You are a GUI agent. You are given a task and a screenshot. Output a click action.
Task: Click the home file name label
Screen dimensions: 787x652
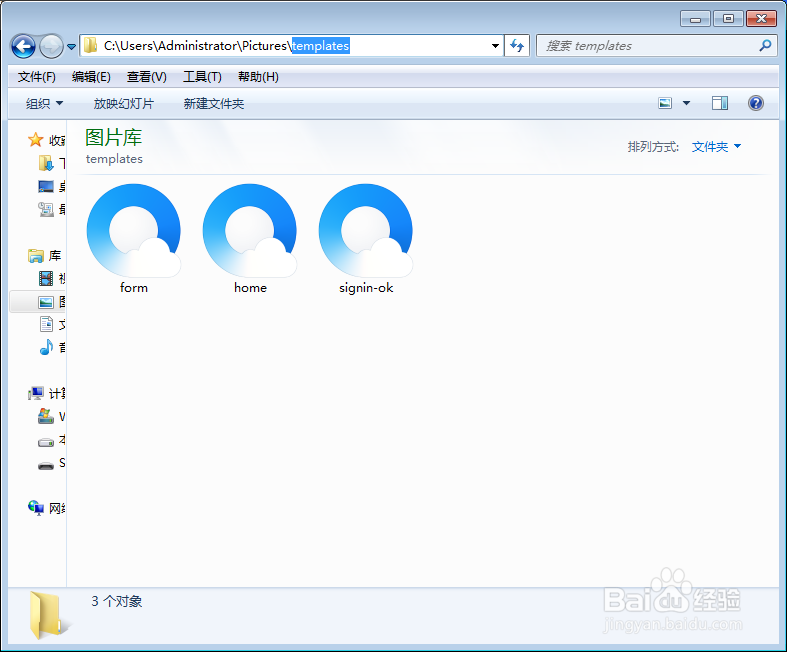250,288
